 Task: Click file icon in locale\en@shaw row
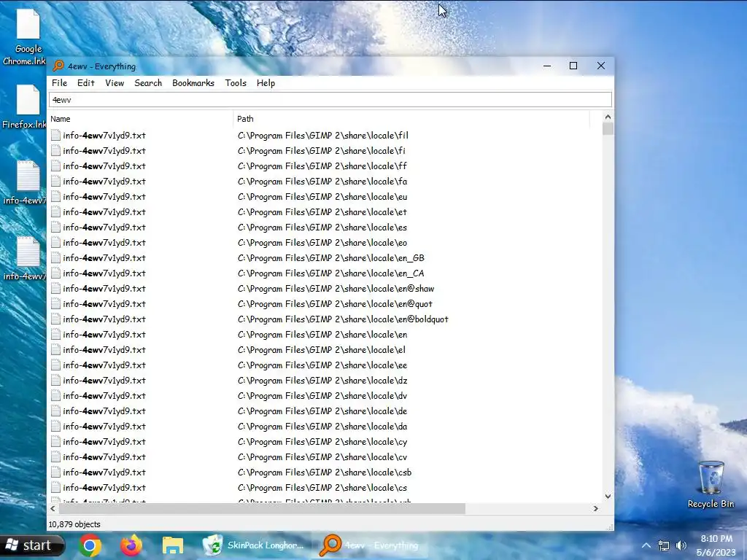tap(55, 289)
